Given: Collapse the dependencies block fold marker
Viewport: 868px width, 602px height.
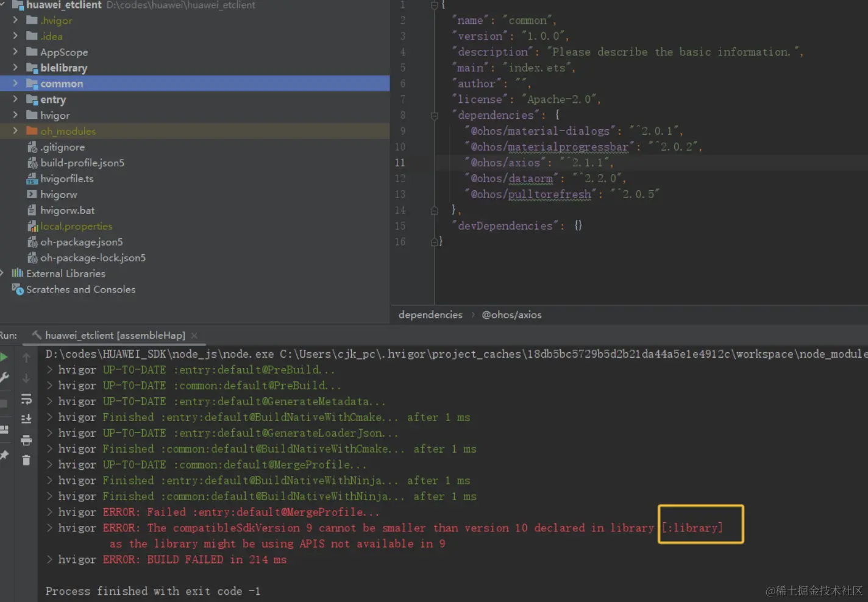Looking at the screenshot, I should pos(435,115).
